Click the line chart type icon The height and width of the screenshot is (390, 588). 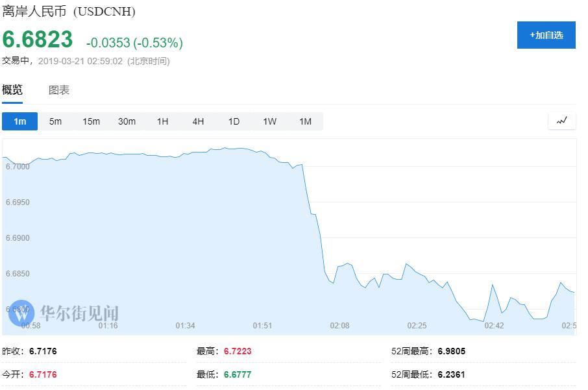coord(561,121)
